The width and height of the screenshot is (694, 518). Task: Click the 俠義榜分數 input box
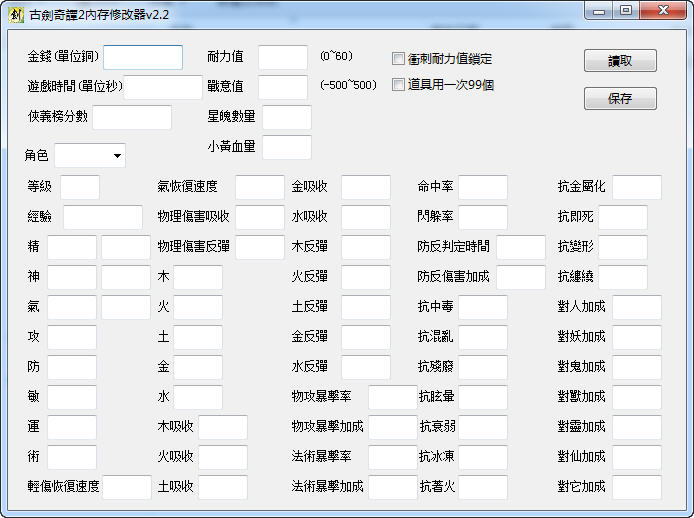[132, 117]
